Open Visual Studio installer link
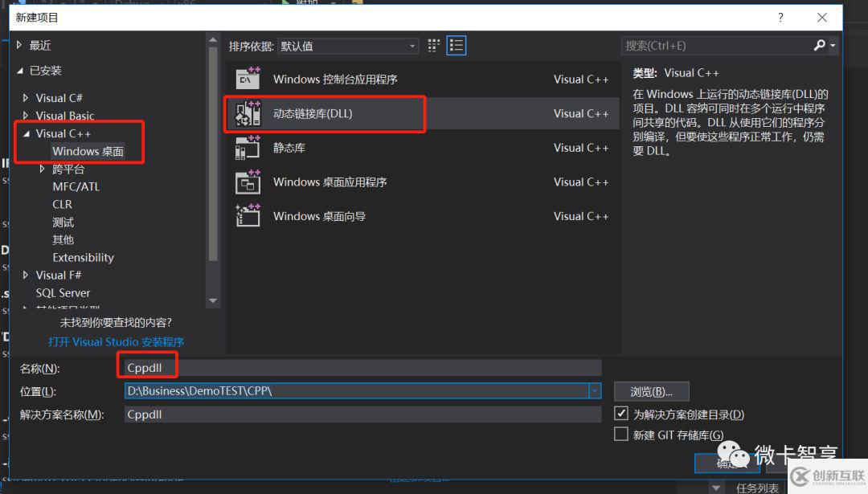 117,342
